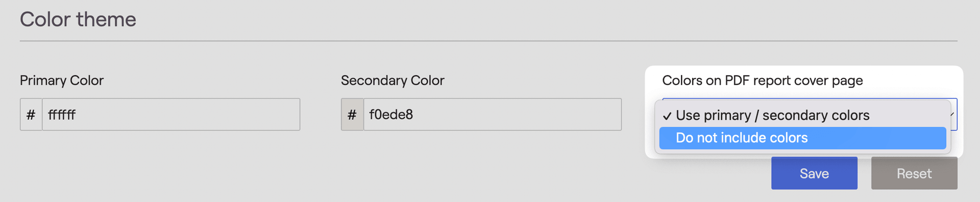The width and height of the screenshot is (980, 202).
Task: Click the Save button
Action: tap(814, 173)
